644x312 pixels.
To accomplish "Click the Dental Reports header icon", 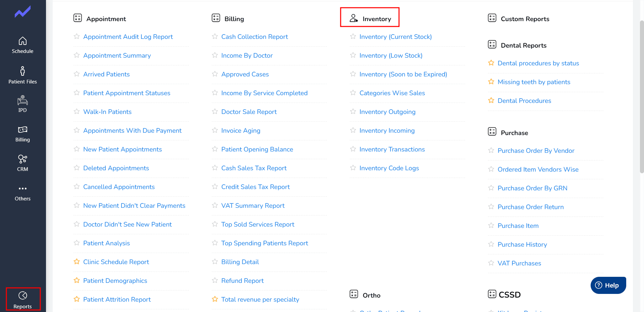I will pos(492,44).
